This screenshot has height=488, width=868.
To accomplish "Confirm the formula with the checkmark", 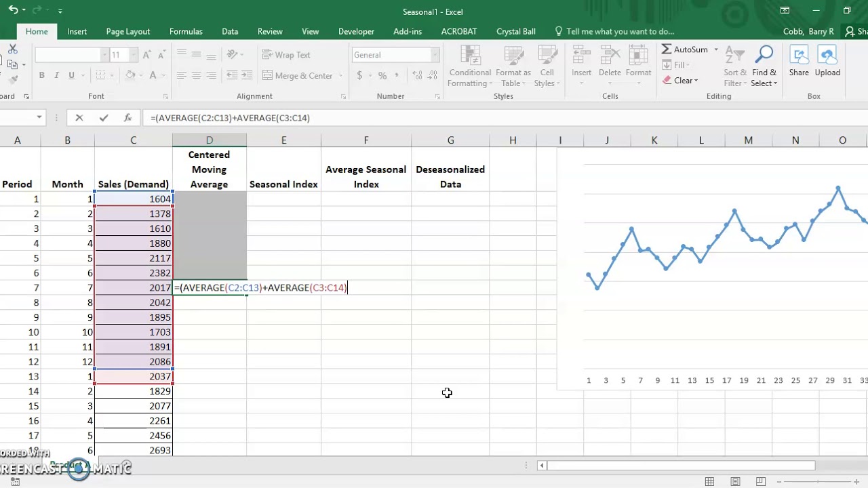I will [103, 118].
